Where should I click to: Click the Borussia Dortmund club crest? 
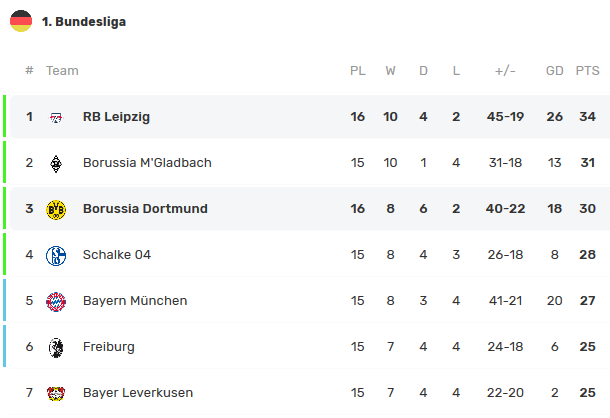(x=56, y=209)
